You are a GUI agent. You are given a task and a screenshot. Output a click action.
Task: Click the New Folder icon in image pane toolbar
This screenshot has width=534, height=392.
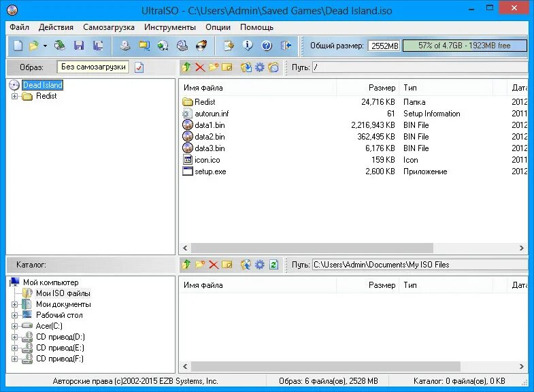214,67
